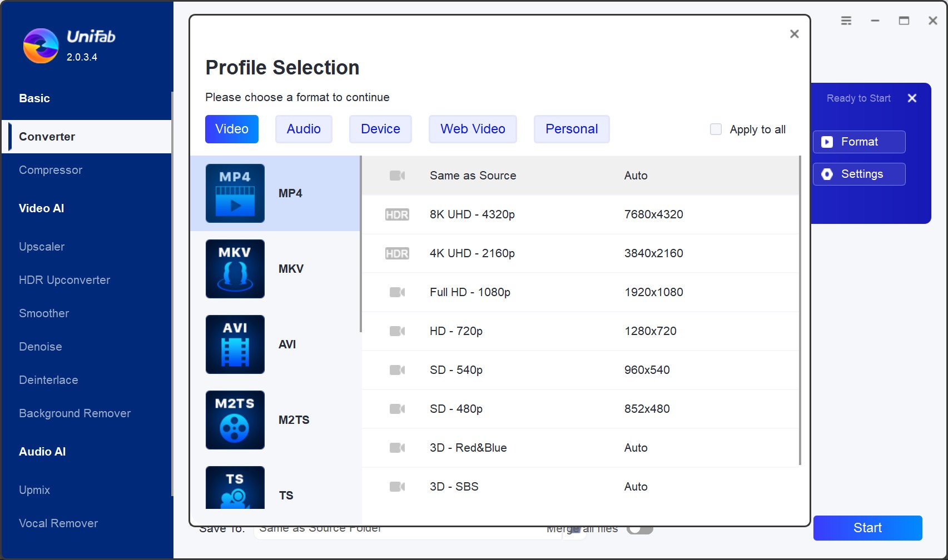Click the Settings gear icon

(x=827, y=174)
